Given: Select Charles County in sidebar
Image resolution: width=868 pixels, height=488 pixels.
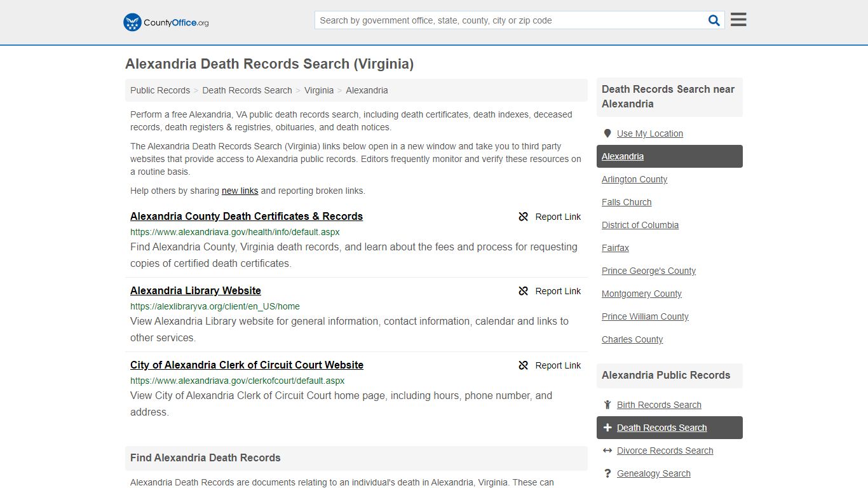Looking at the screenshot, I should [x=632, y=339].
